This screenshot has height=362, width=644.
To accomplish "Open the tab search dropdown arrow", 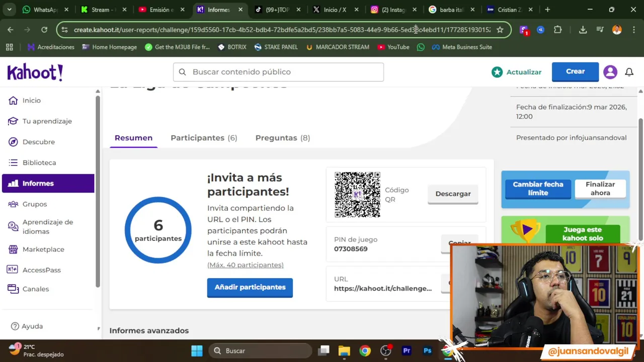I will tap(10, 10).
